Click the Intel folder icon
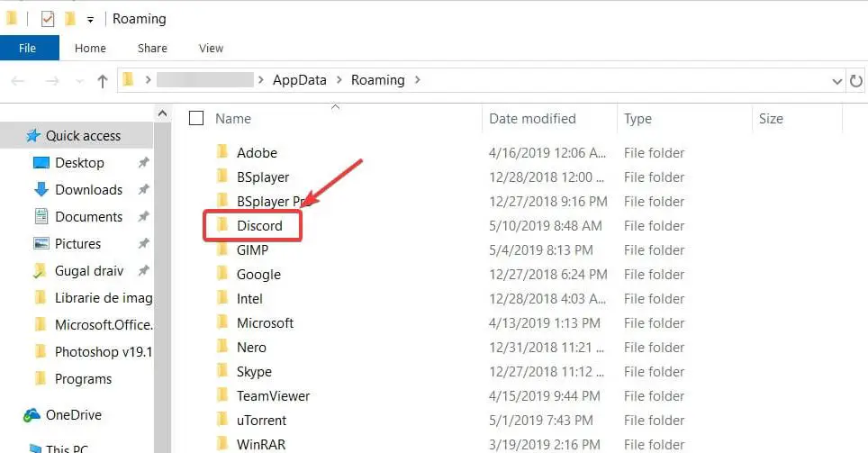 click(222, 298)
